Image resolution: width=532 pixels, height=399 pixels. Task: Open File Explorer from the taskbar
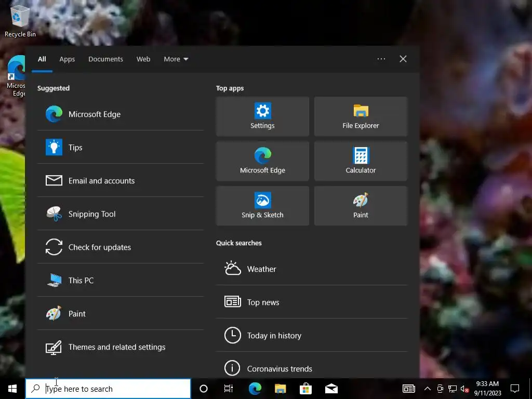280,389
